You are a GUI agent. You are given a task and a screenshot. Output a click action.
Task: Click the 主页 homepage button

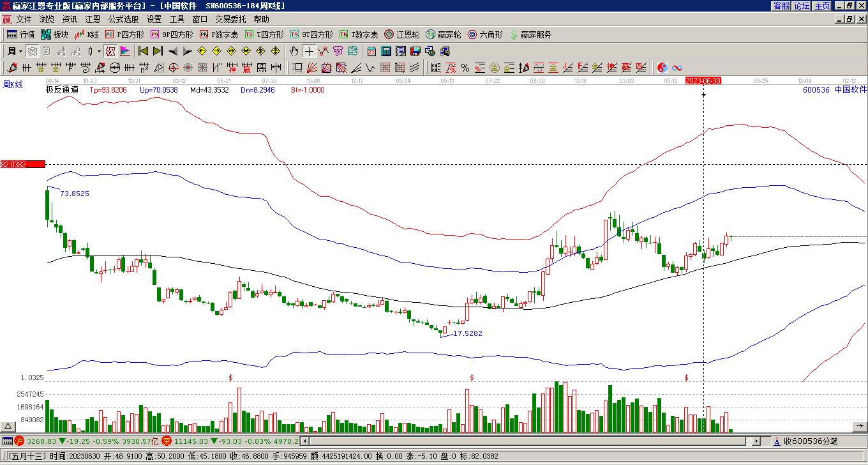point(822,6)
